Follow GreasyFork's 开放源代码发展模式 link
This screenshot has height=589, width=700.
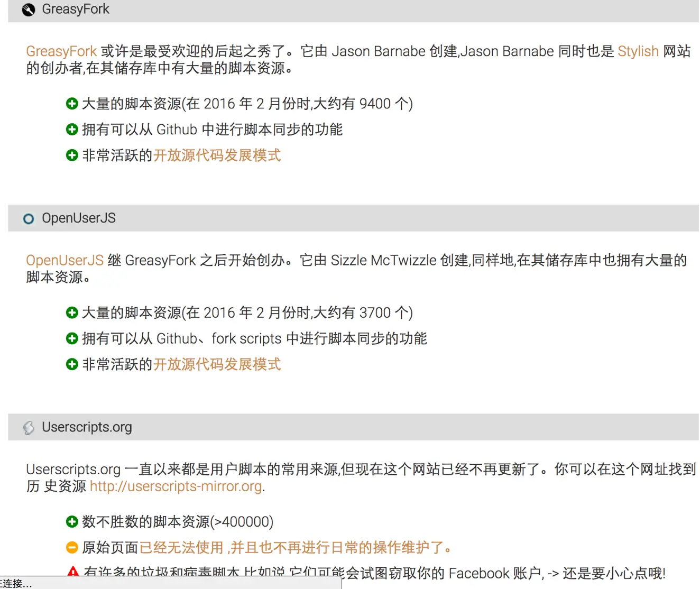coord(217,155)
